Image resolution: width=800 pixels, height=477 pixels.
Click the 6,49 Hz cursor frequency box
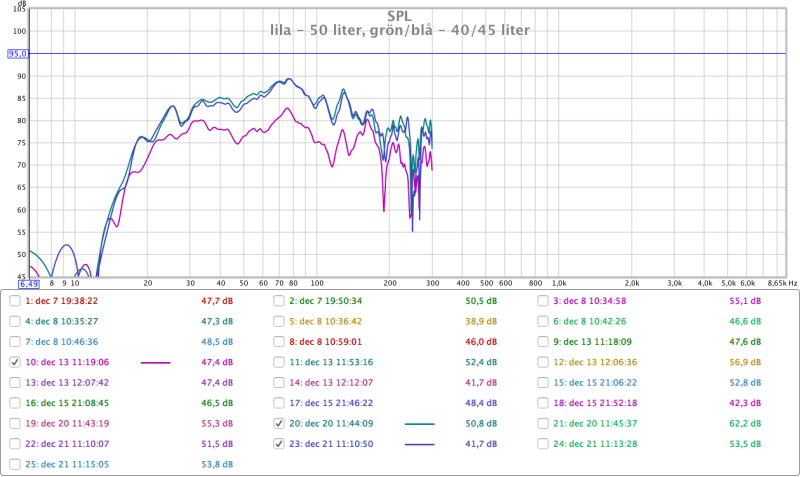29,284
